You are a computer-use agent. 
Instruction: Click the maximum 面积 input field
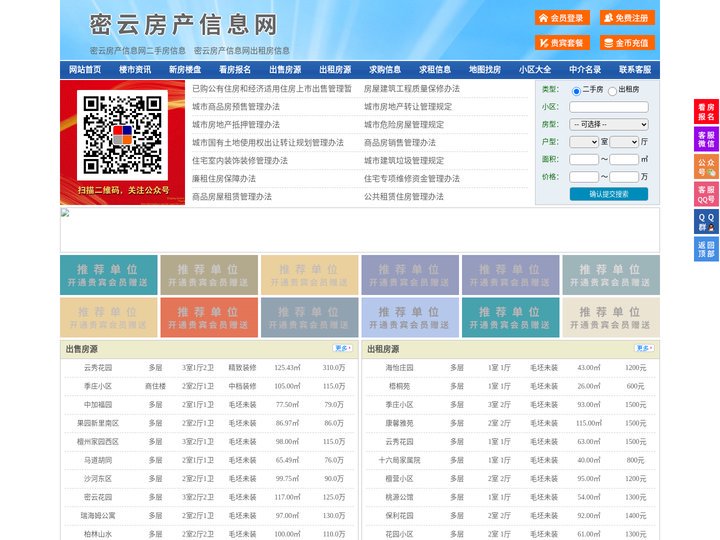pyautogui.click(x=624, y=159)
